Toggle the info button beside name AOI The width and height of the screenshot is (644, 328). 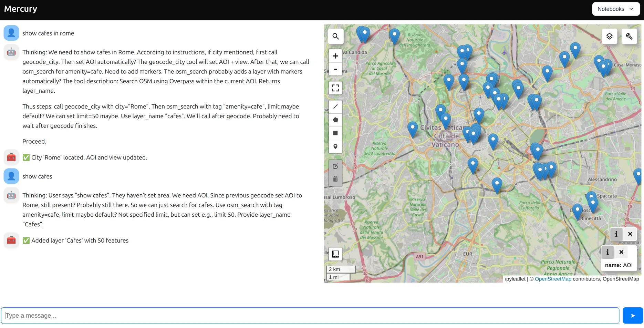(x=607, y=252)
